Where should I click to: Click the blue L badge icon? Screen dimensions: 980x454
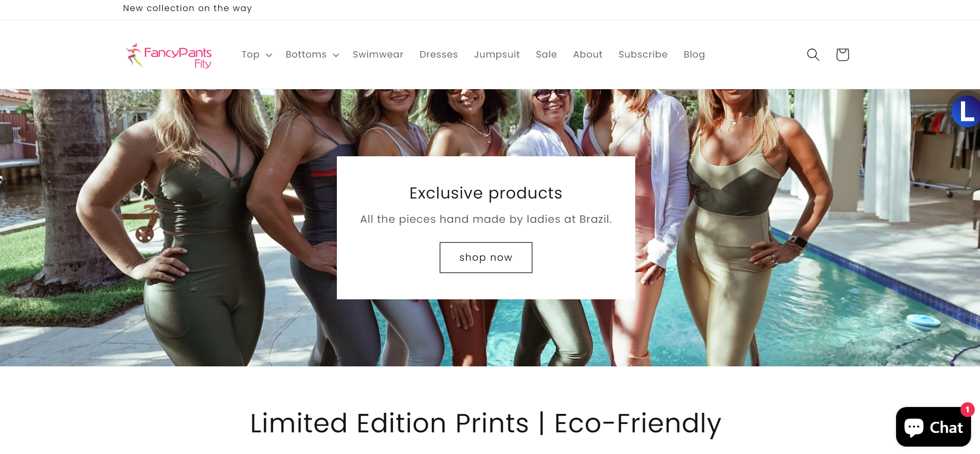(966, 111)
